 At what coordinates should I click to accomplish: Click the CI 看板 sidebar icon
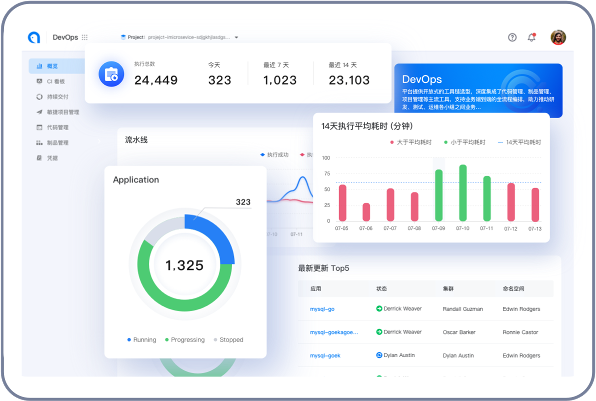tap(39, 81)
